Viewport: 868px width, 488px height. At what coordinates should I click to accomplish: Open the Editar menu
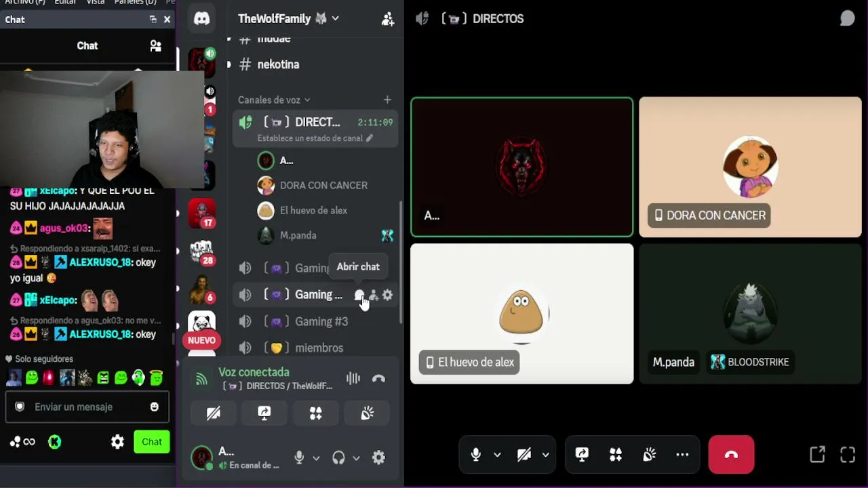(x=65, y=2)
